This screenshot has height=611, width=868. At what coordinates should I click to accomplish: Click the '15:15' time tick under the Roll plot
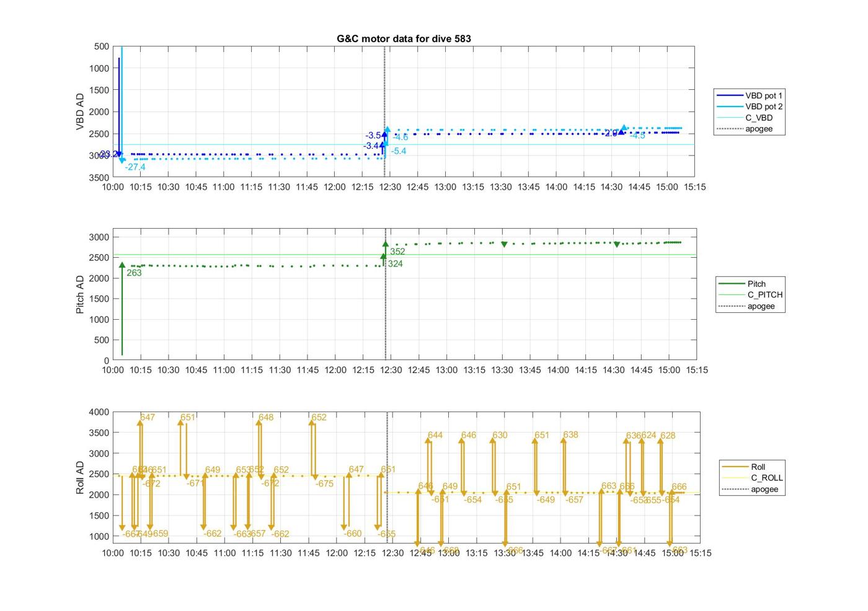tap(701, 553)
